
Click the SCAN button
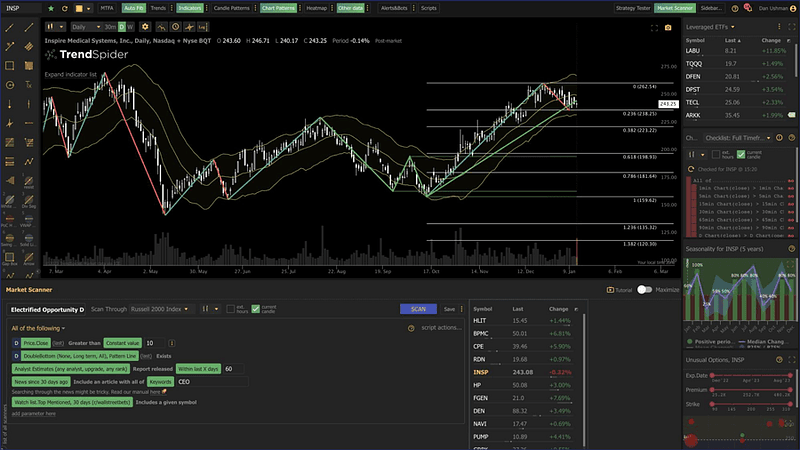418,309
